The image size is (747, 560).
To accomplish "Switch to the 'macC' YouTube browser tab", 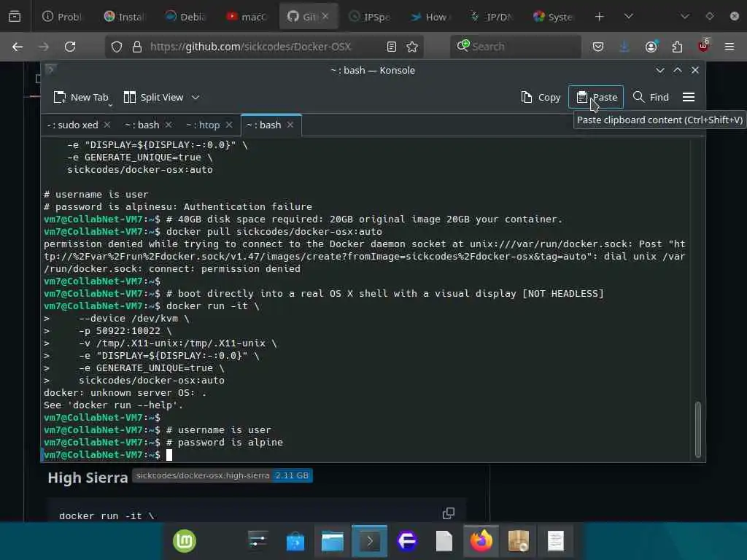I will pyautogui.click(x=247, y=17).
